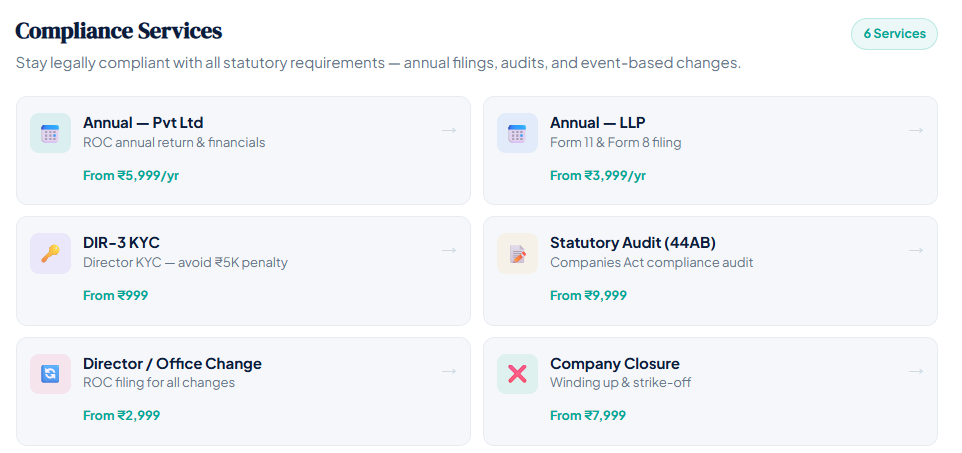
Task: Click the arrow on Annual — LLP card
Action: [x=916, y=130]
